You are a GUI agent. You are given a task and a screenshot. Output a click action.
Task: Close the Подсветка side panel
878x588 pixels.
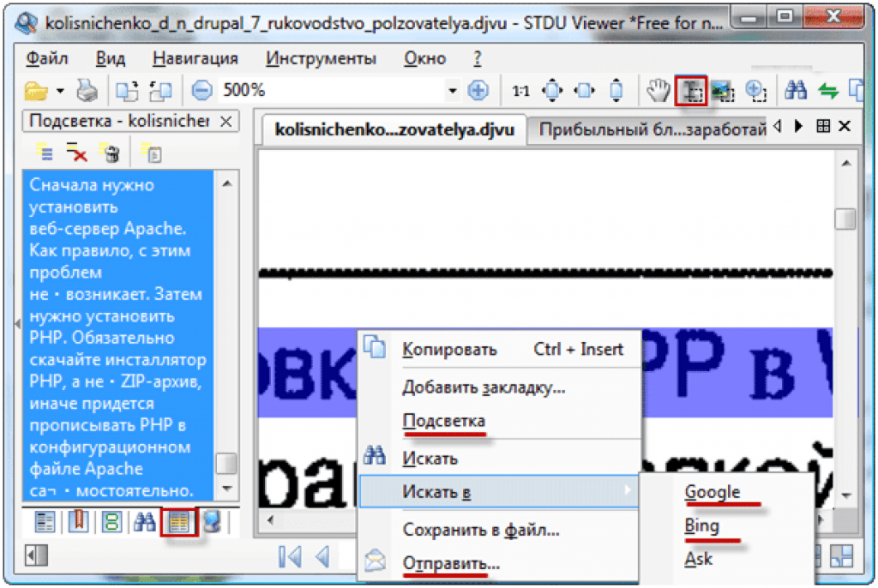[226, 122]
